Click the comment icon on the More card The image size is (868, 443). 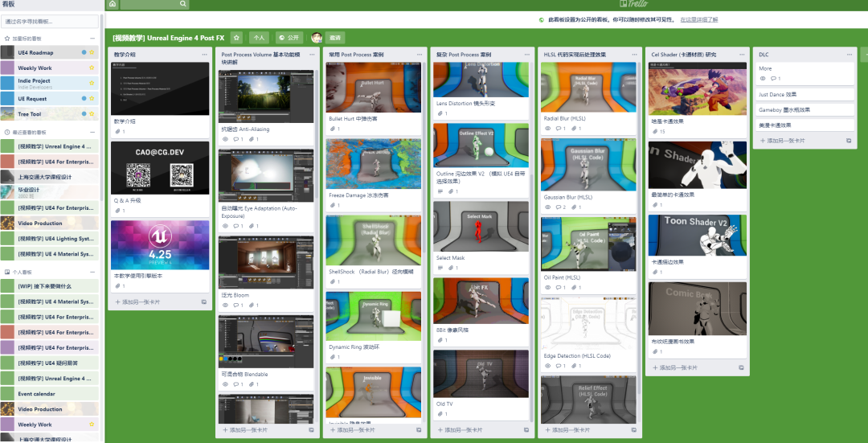point(774,79)
